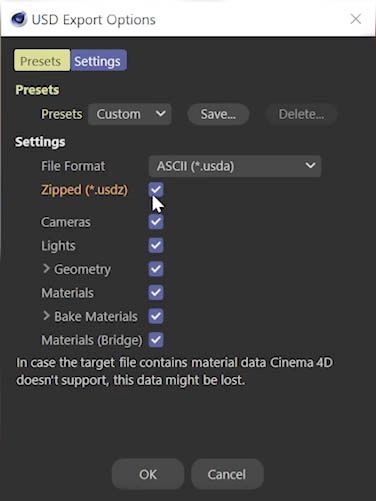The image size is (376, 501).
Task: Click the Delete... preset button
Action: click(x=301, y=114)
